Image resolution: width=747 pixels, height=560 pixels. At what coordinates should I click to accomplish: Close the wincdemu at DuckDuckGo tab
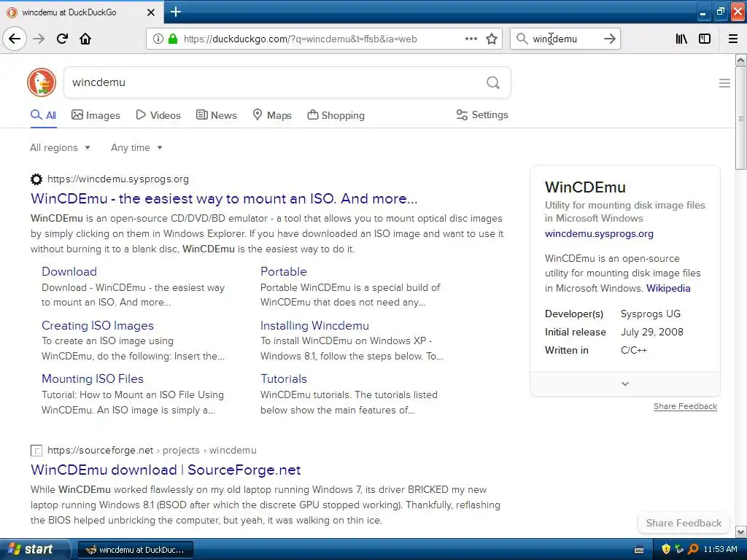click(150, 12)
